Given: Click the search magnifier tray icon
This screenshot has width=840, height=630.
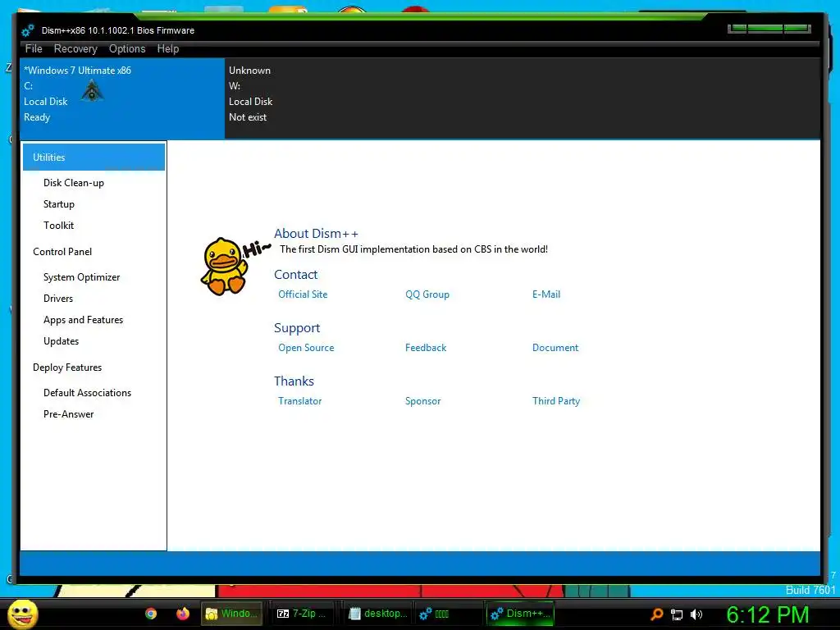Looking at the screenshot, I should [x=657, y=614].
